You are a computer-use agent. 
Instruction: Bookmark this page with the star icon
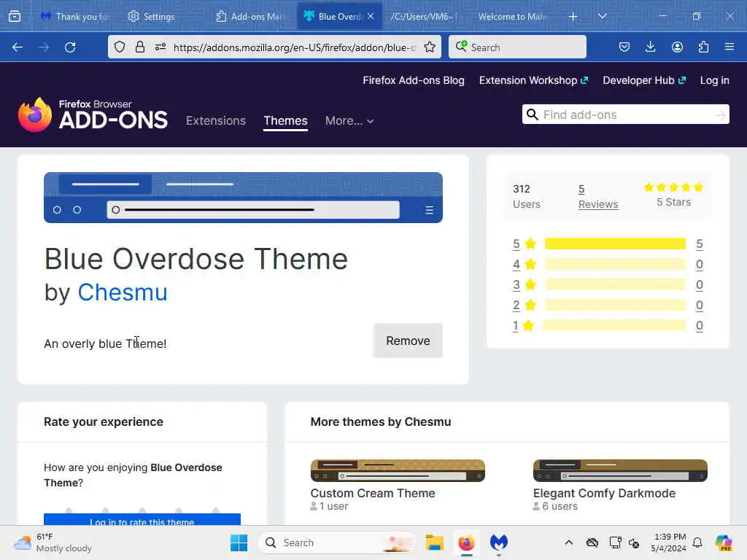[x=430, y=47]
